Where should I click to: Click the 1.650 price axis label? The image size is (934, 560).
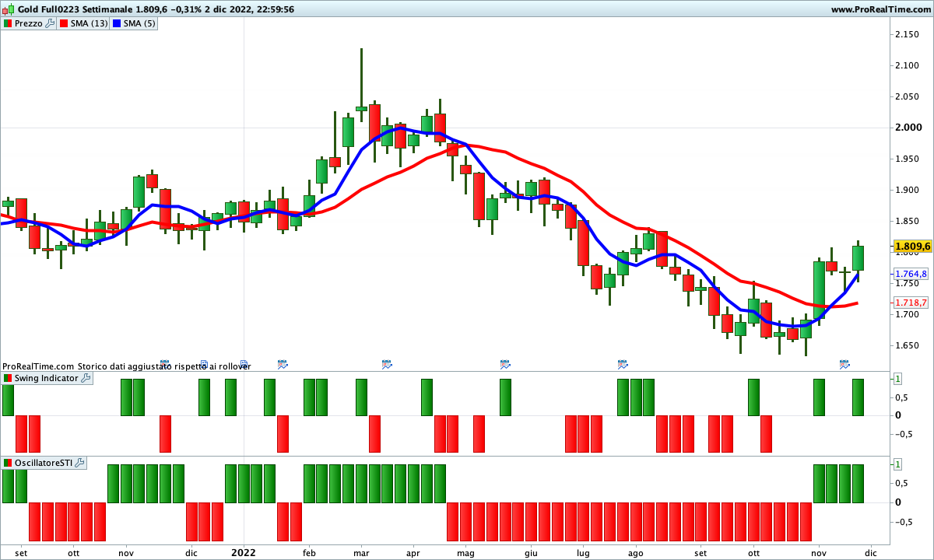click(x=908, y=345)
